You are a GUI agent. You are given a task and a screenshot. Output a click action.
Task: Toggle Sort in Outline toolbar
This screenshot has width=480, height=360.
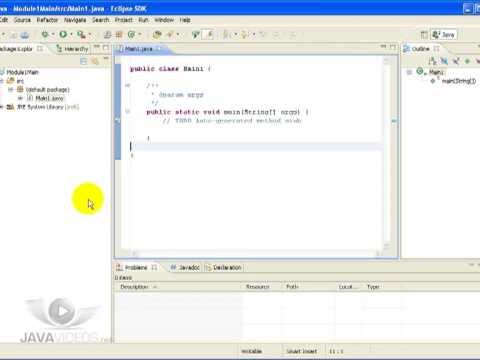(x=432, y=61)
